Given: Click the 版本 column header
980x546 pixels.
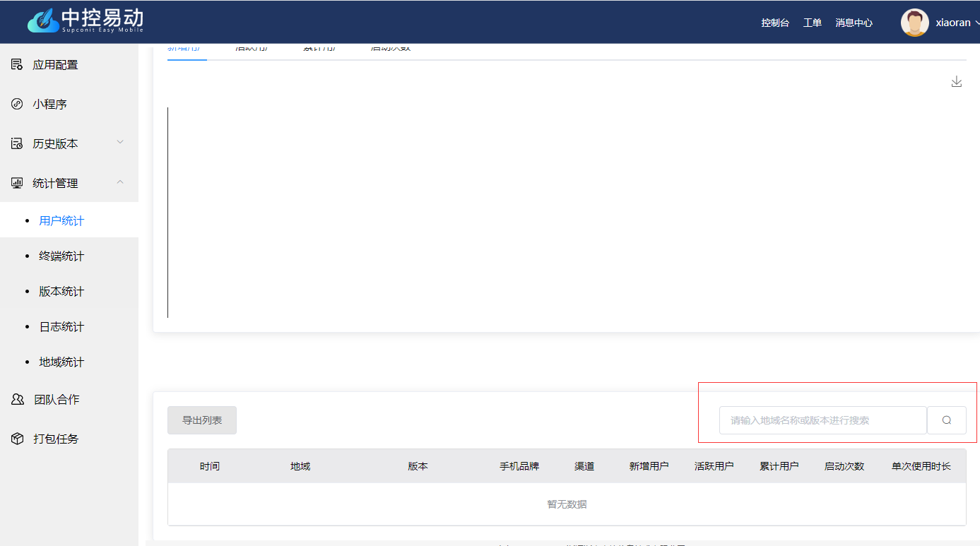Looking at the screenshot, I should [x=418, y=466].
